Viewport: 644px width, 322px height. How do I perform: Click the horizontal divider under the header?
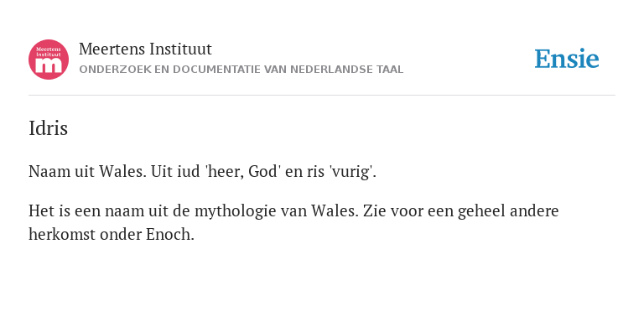click(322, 96)
